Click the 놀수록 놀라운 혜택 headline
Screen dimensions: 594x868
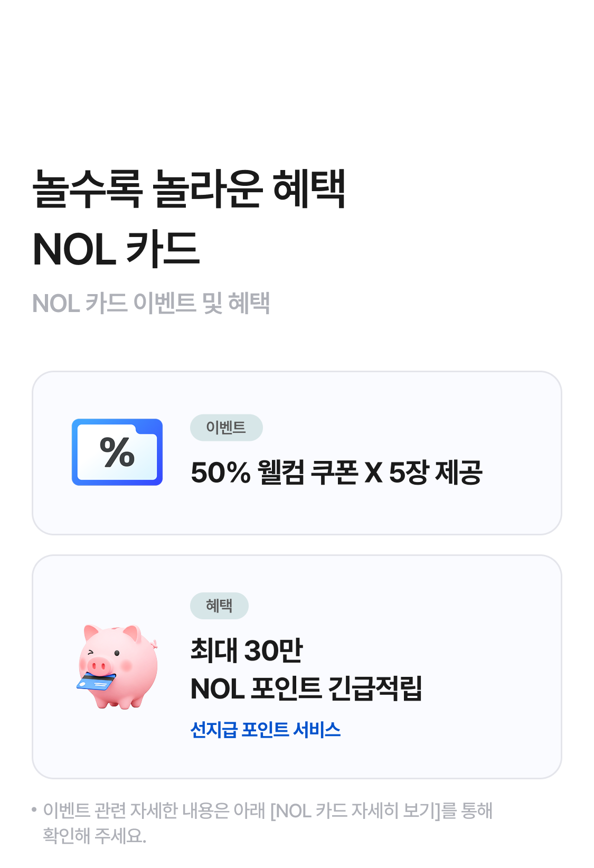pyautogui.click(x=189, y=189)
